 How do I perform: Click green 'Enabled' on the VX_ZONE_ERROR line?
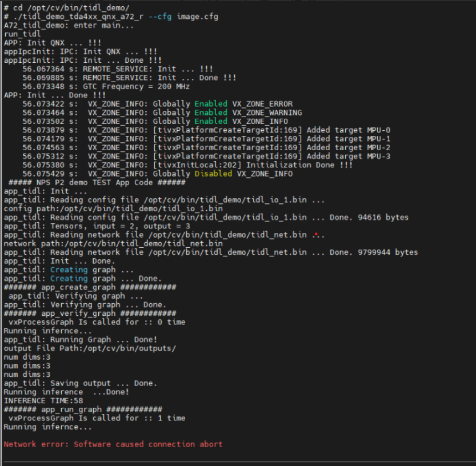coord(211,104)
